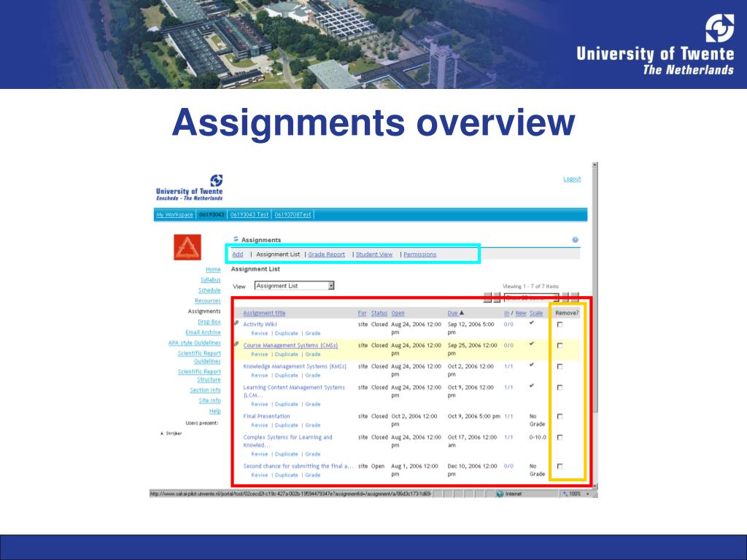Sort by the For column header

pyautogui.click(x=362, y=313)
